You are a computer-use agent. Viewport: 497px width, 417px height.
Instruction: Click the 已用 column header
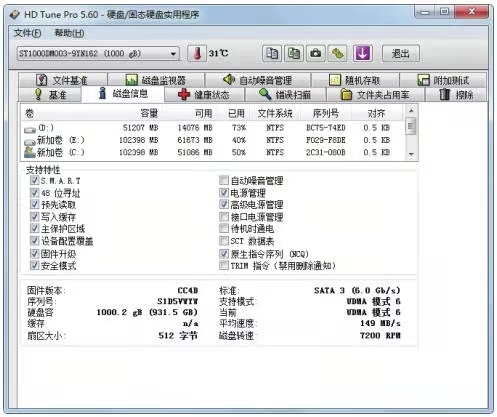[x=236, y=113]
